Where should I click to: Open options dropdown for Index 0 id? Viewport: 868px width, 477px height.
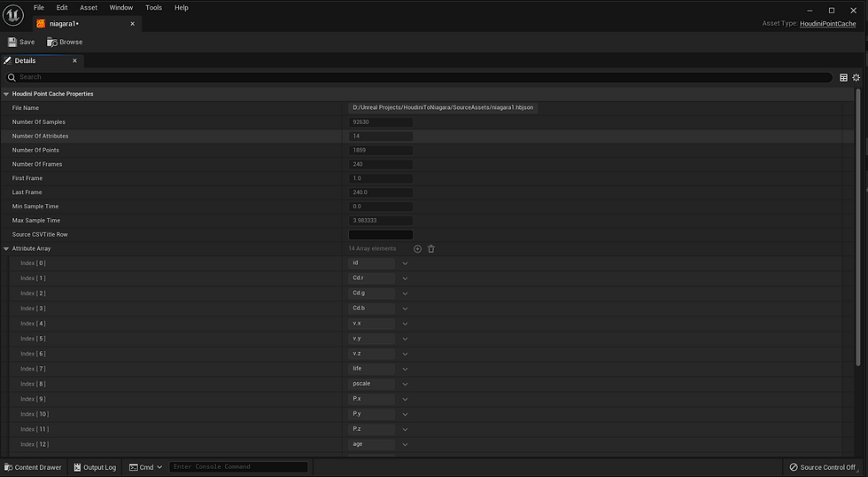(406, 263)
